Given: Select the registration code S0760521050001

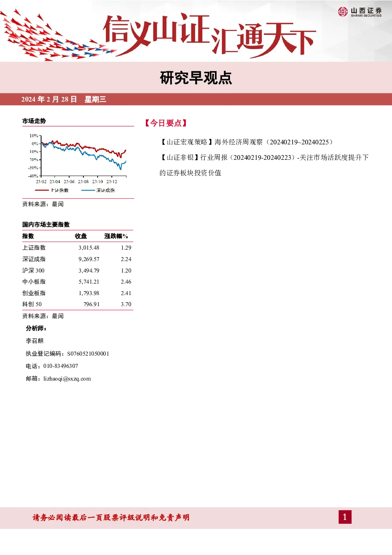Looking at the screenshot, I should [88, 354].
